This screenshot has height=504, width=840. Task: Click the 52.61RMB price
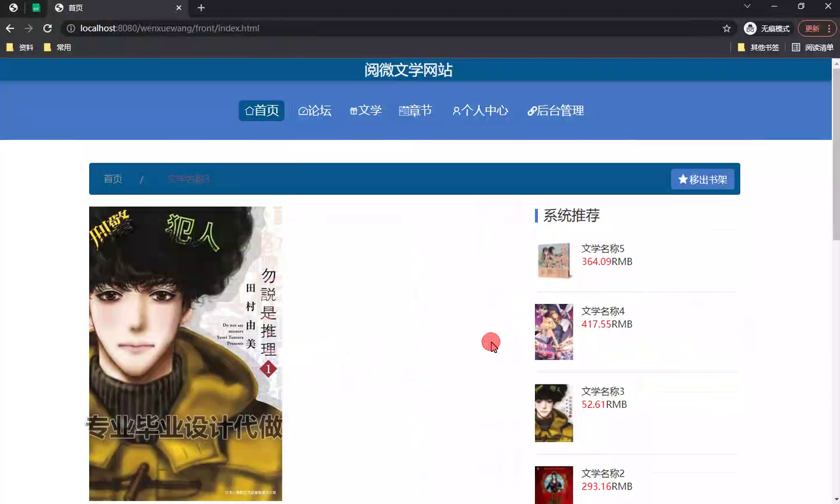coord(604,404)
